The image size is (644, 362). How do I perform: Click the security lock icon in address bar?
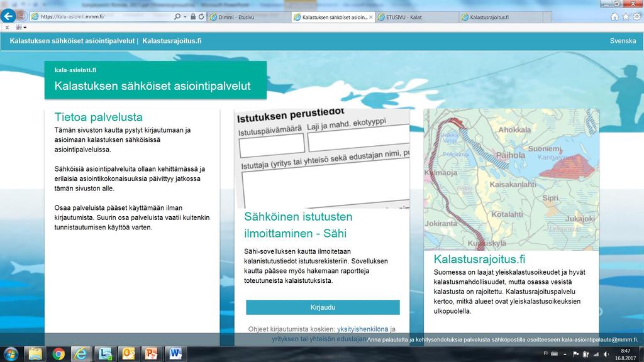point(193,17)
